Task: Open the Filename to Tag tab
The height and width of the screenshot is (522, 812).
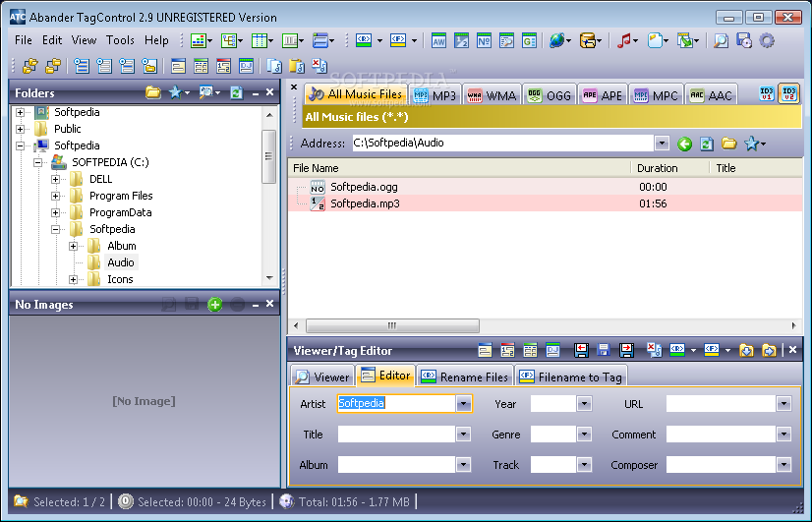Action: (x=571, y=377)
